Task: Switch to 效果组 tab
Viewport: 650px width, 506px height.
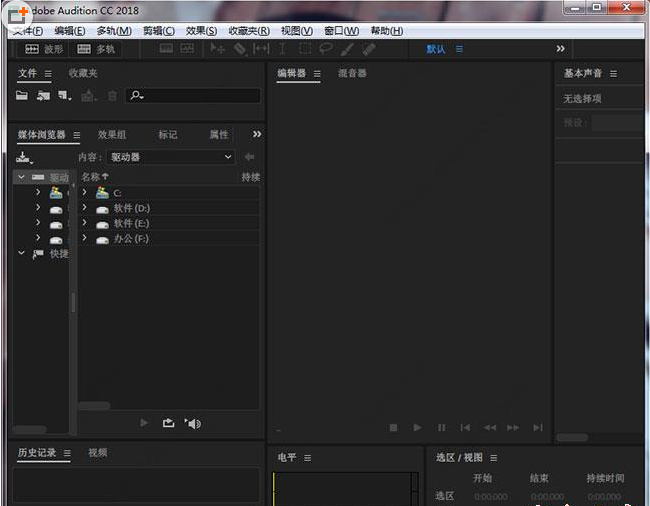Action: pos(112,135)
